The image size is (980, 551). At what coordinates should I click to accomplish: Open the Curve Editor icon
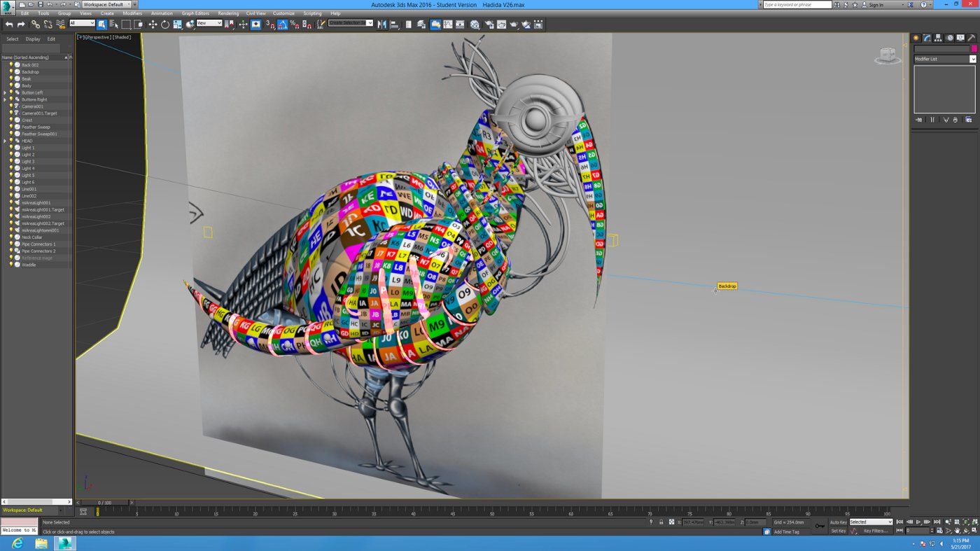tap(447, 25)
